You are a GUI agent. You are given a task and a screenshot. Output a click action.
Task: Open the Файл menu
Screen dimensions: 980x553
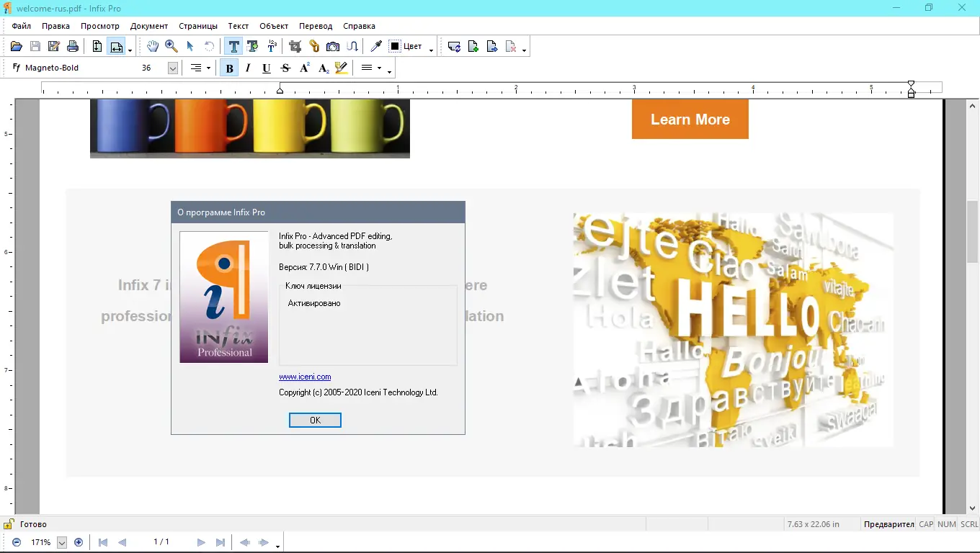(22, 26)
